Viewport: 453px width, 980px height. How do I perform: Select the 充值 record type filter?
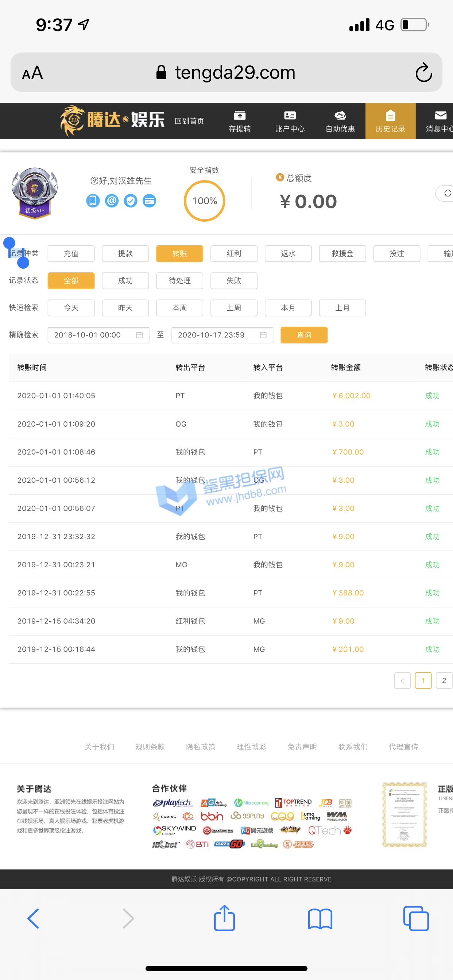click(x=71, y=253)
